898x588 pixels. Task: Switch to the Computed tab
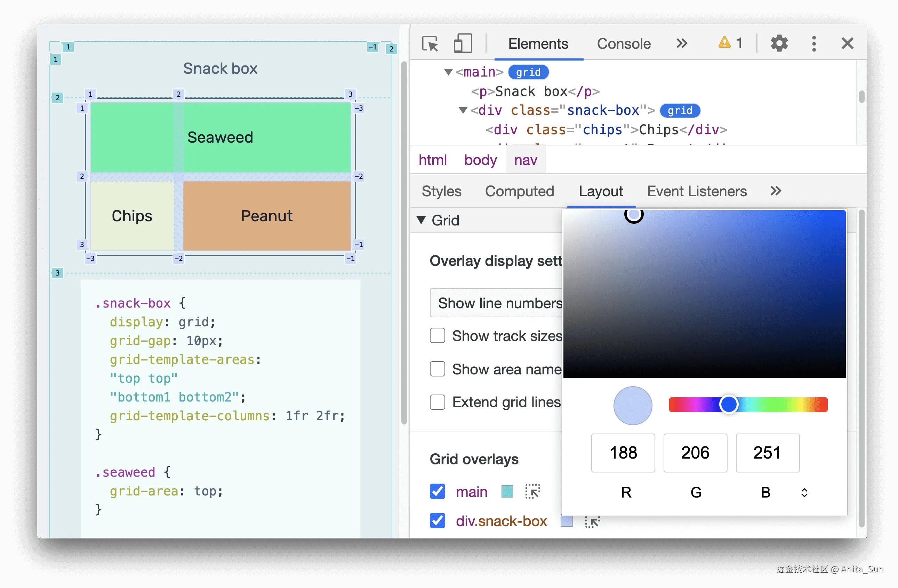pyautogui.click(x=519, y=191)
